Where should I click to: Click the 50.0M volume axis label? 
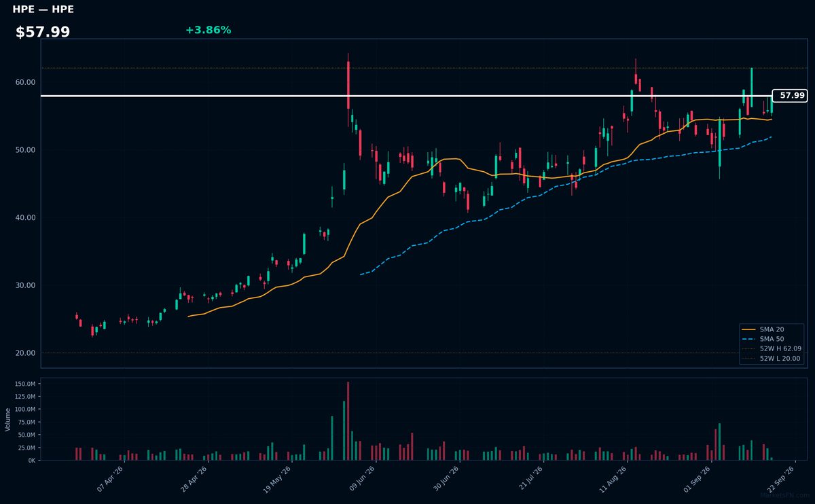coord(27,435)
